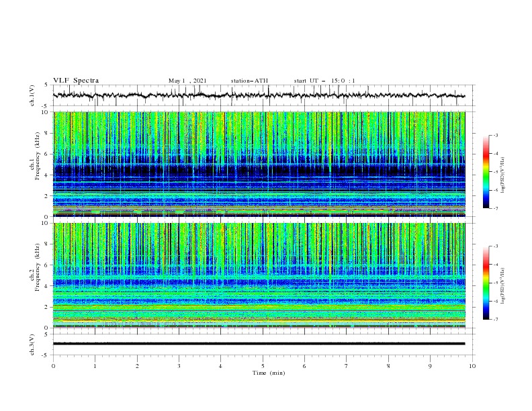Click the "start UT = 15:0 :1" text
532x411 pixels.
tap(324, 81)
